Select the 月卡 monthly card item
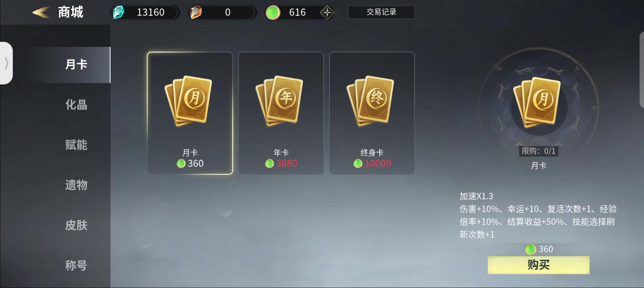Screen dimensions: 644x288 tap(190, 113)
